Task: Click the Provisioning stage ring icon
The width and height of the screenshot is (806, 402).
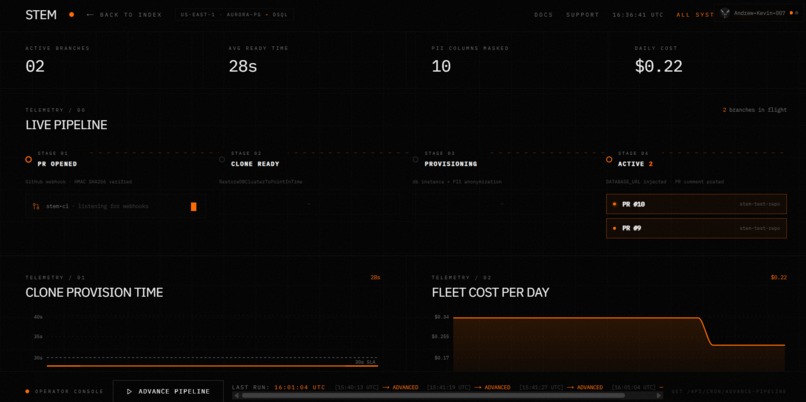Action: click(415, 160)
